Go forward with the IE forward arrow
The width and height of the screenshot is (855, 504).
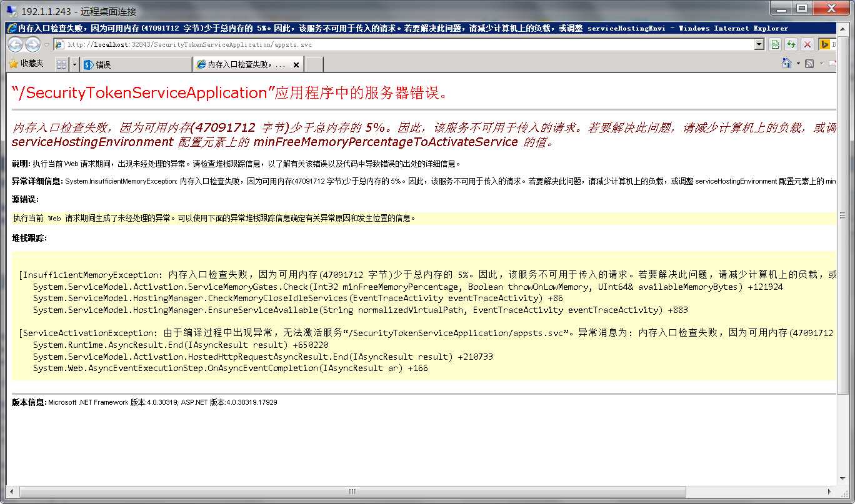(32, 44)
